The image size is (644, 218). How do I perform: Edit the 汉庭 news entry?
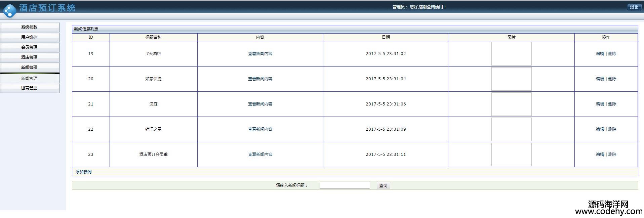point(600,104)
